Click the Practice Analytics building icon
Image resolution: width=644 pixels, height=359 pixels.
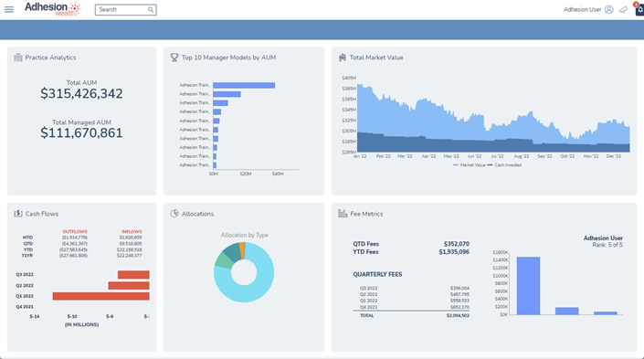[18, 58]
